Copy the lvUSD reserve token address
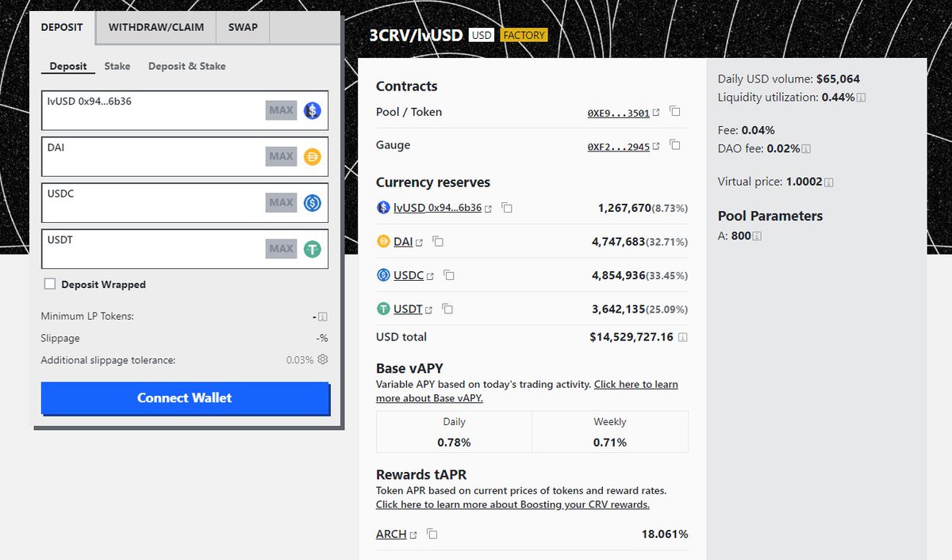The image size is (952, 560). [507, 208]
